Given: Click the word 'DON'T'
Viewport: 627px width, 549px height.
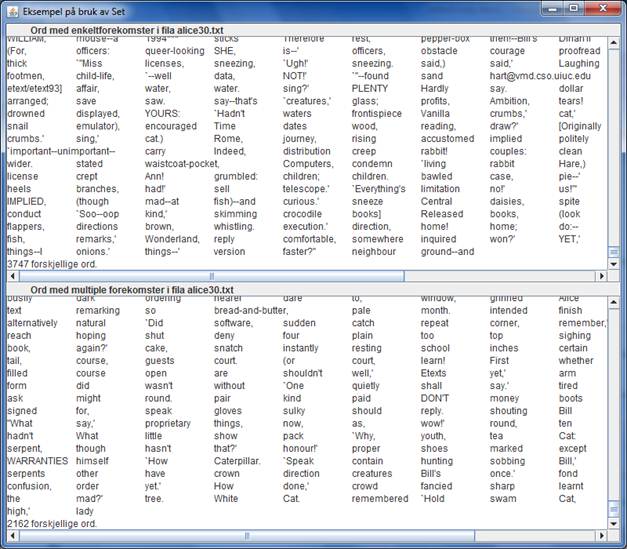Looking at the screenshot, I should pos(435,398).
